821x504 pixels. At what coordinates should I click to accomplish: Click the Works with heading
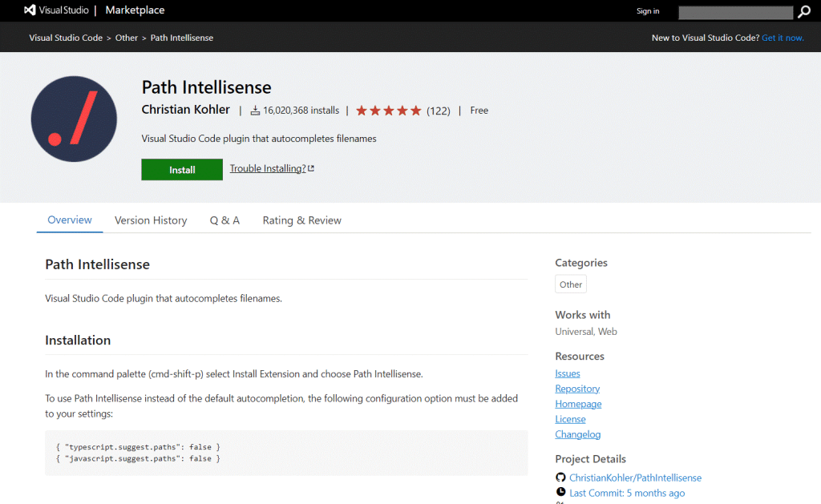tap(583, 315)
